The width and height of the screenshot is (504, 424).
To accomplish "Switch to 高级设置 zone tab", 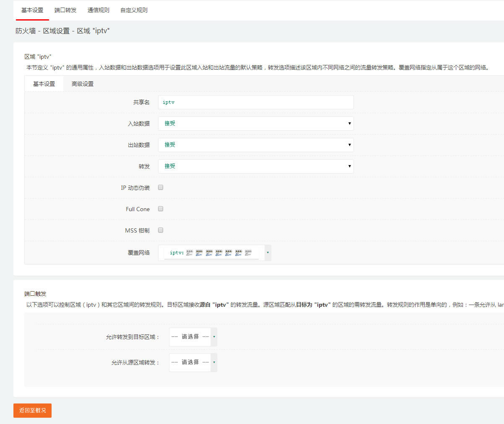I will tap(83, 84).
